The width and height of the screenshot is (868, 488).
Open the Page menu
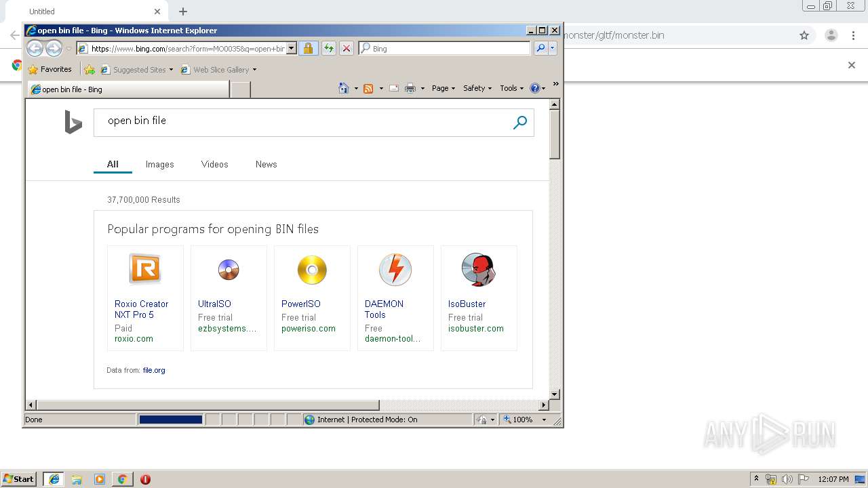(x=443, y=88)
